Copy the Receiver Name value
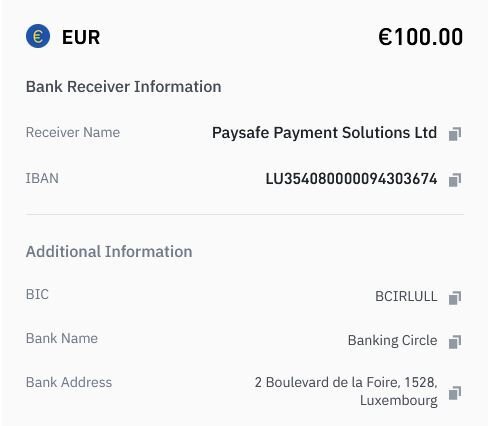Viewport: 504px width, 426px height. click(x=455, y=134)
